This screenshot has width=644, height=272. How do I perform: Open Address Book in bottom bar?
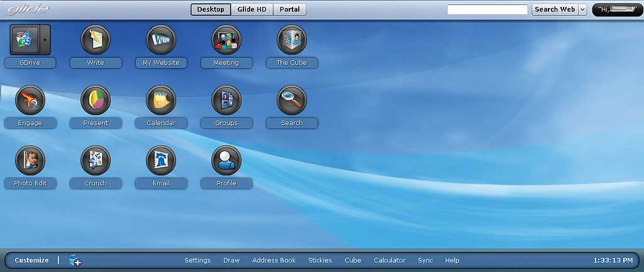(x=274, y=260)
